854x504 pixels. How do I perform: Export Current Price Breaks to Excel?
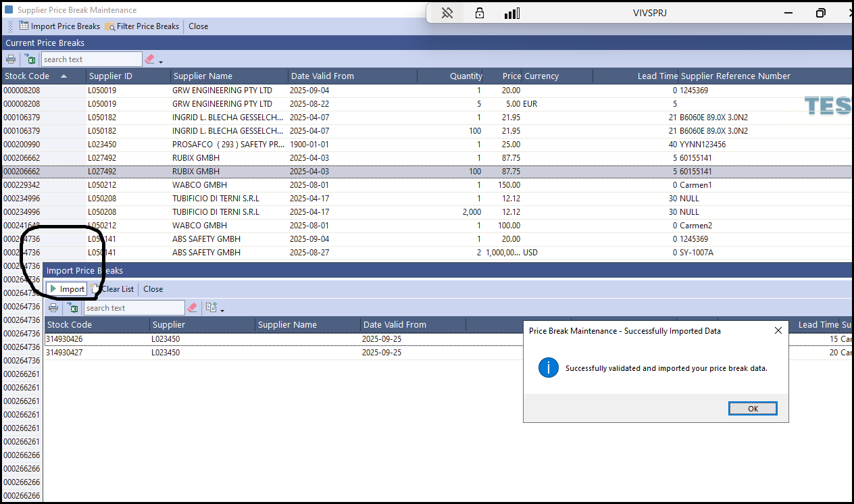[x=30, y=59]
